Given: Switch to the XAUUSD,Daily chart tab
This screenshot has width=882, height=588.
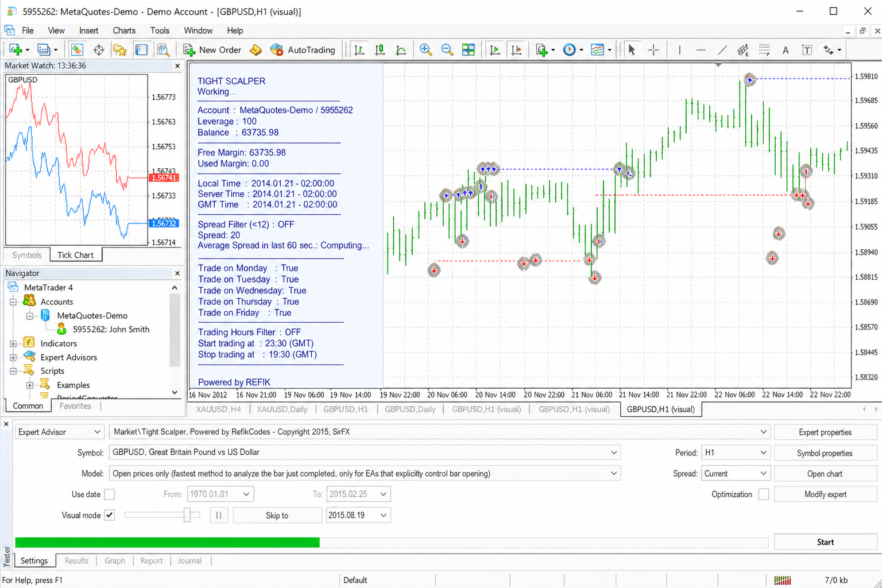Looking at the screenshot, I should click(x=282, y=409).
